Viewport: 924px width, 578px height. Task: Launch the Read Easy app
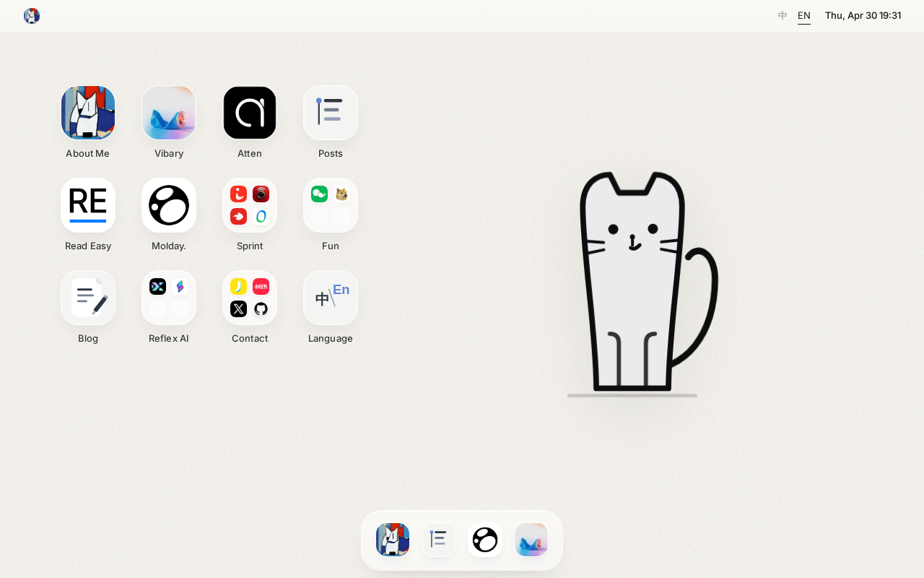click(x=88, y=205)
